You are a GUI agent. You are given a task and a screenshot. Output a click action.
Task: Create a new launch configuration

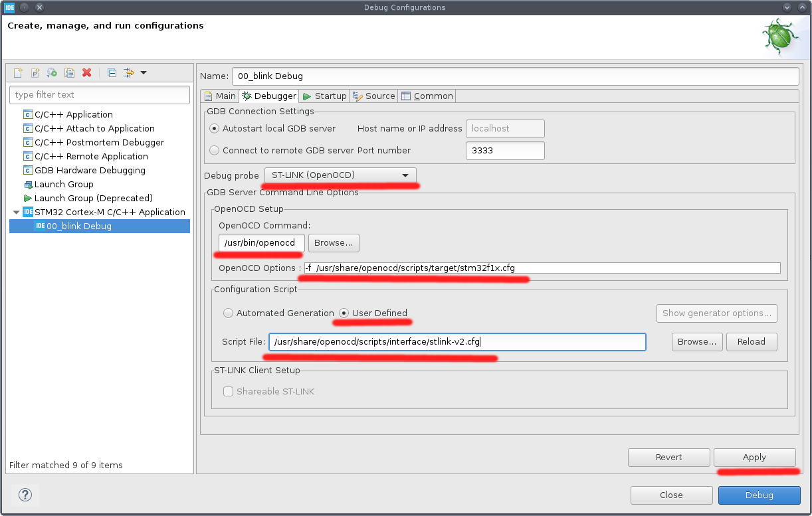(18, 73)
